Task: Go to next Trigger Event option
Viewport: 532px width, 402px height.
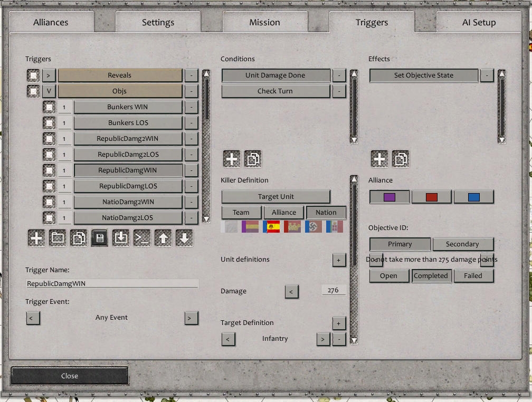Action: coord(191,318)
